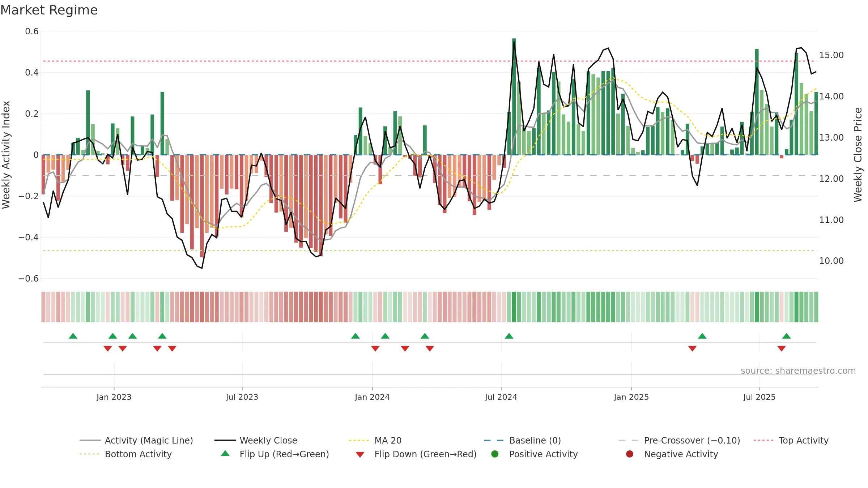Click the 0.6 activity axis label
The image size is (868, 488).
pos(32,31)
